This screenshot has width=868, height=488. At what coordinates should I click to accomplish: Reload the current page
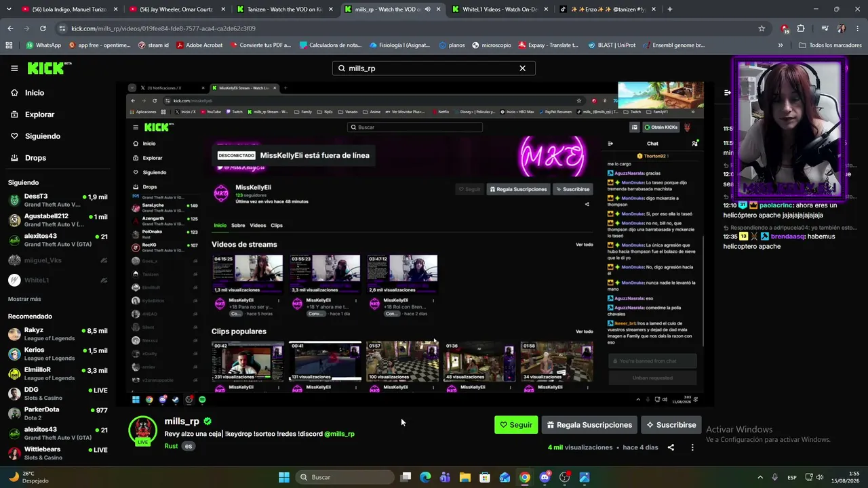[x=43, y=28]
